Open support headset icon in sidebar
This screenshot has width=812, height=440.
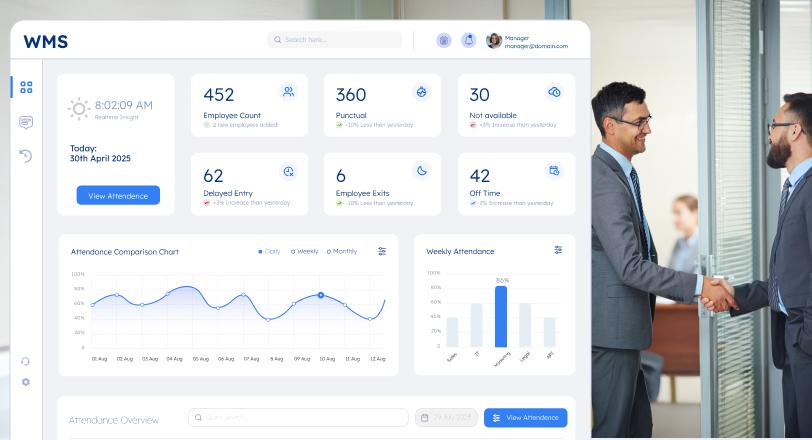coord(25,361)
